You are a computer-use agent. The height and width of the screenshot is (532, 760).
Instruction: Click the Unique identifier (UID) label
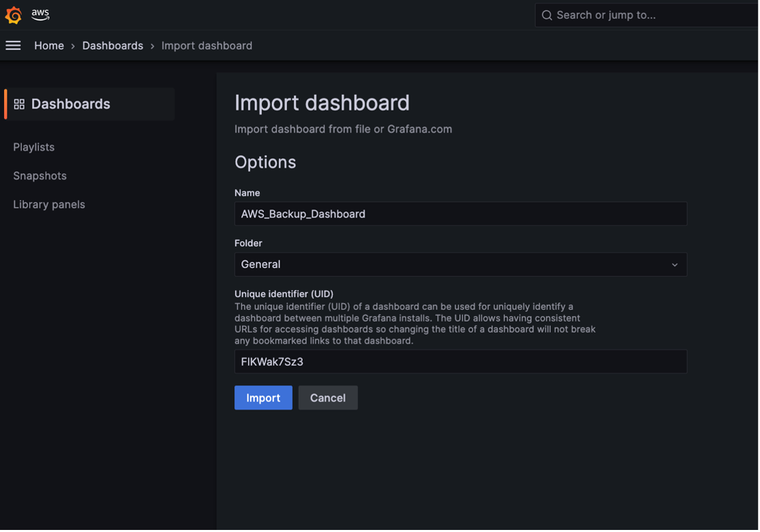[x=284, y=294]
